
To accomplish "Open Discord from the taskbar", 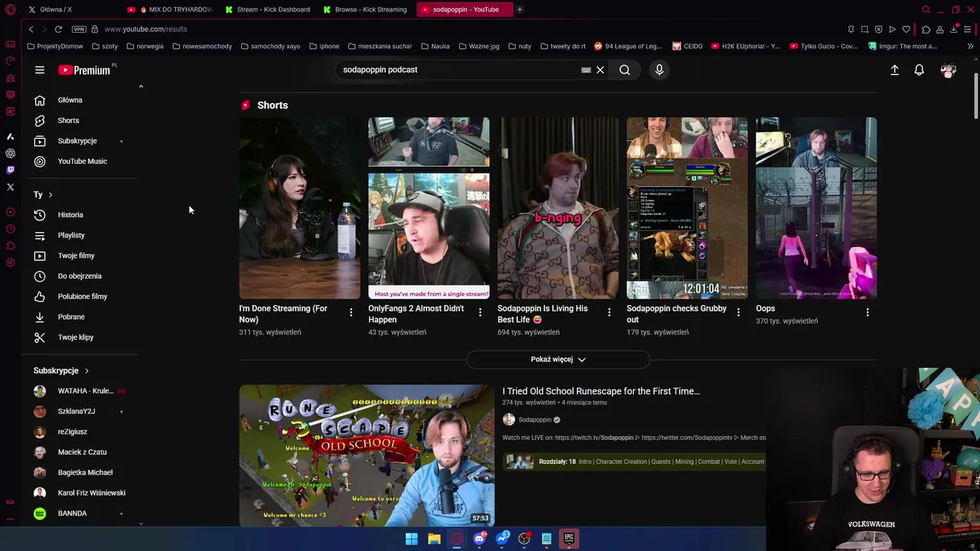I will click(479, 539).
